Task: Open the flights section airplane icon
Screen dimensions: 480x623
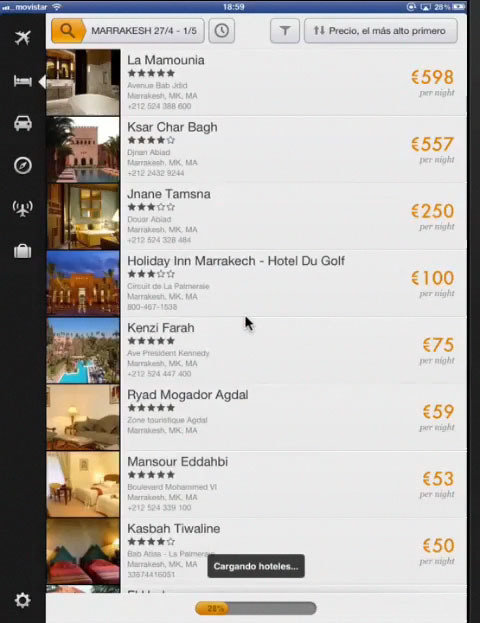Action: click(23, 38)
